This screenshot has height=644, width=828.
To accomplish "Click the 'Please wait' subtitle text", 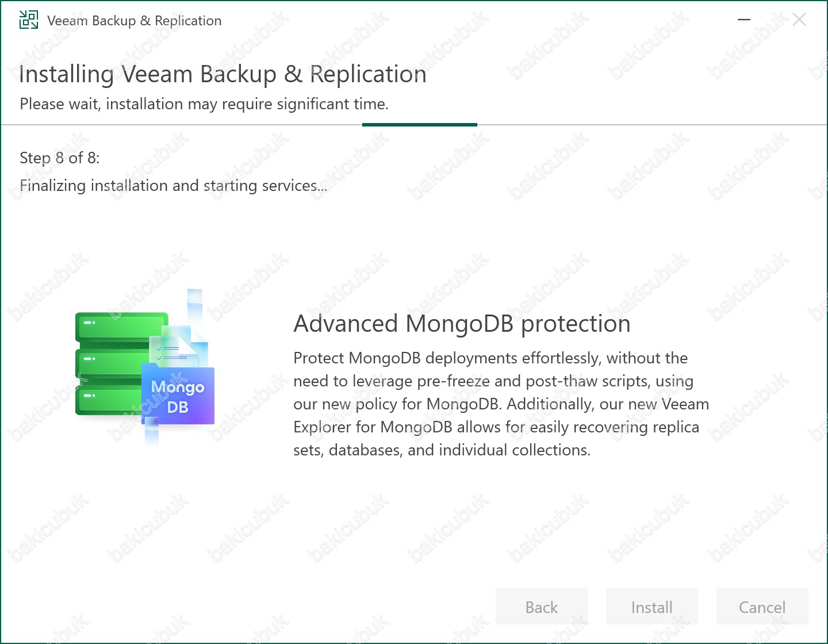I will point(204,104).
